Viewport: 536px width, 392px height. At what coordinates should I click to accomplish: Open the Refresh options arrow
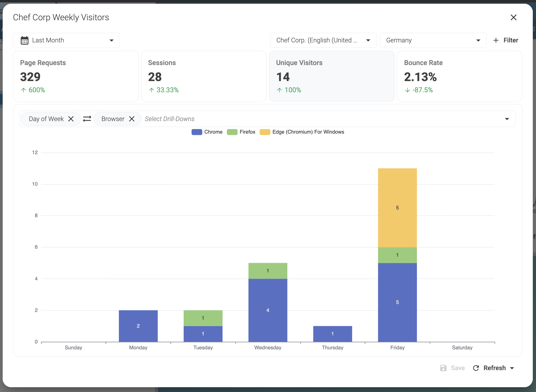click(512, 368)
